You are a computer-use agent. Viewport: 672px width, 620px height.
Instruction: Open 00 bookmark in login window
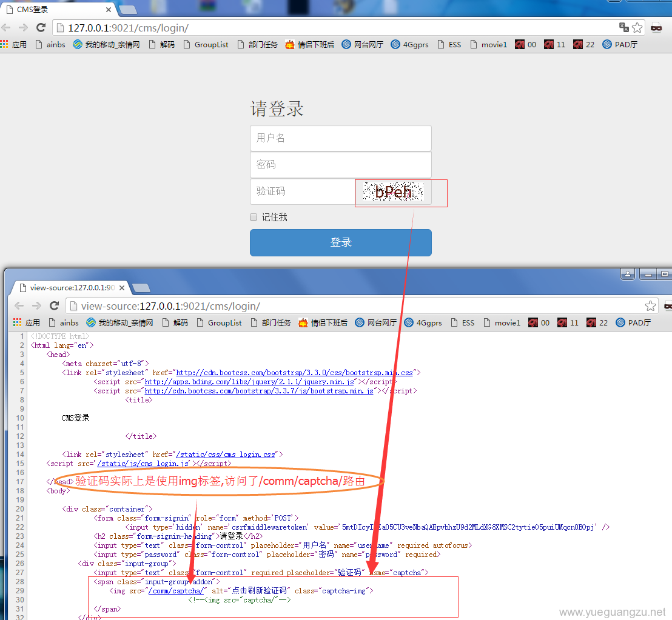[x=526, y=44]
